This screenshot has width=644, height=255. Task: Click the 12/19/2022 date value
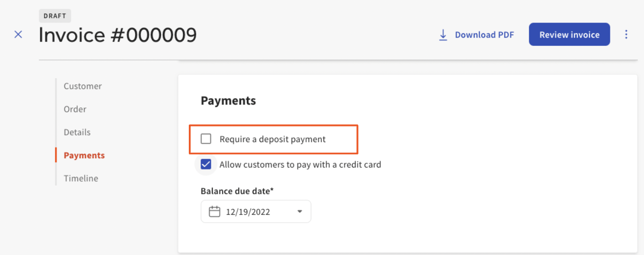248,212
